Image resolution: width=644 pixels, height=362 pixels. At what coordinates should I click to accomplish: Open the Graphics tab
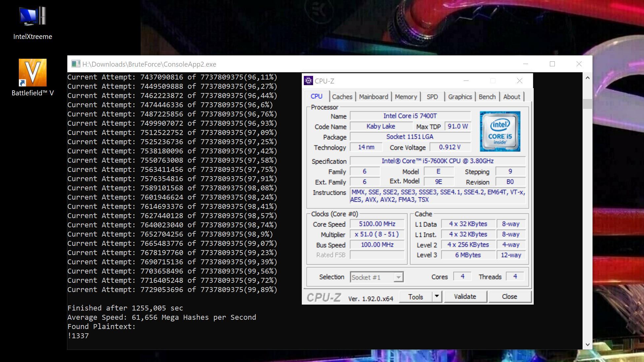(460, 97)
